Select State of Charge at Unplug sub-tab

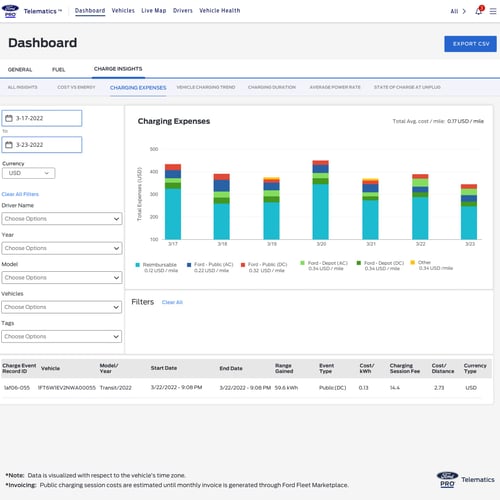[407, 87]
